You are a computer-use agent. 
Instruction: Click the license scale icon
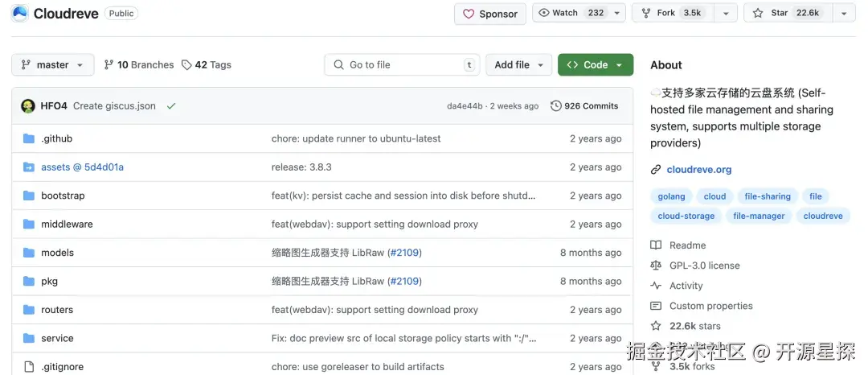coord(656,266)
